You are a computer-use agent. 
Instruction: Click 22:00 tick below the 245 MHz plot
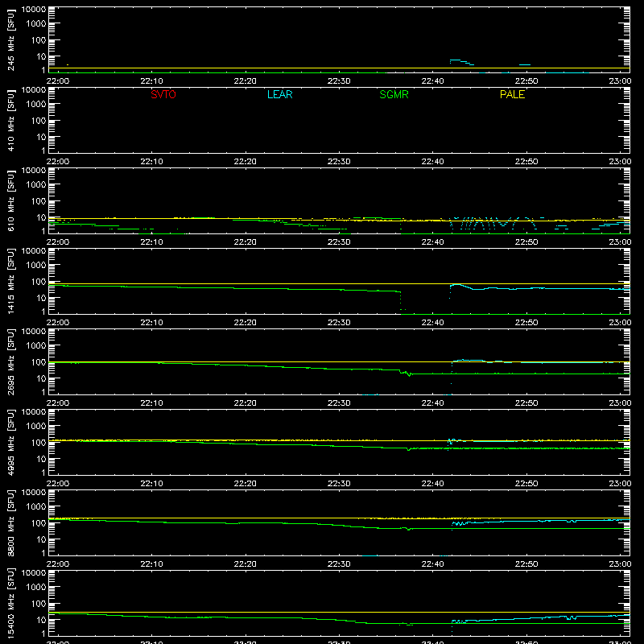click(x=58, y=81)
